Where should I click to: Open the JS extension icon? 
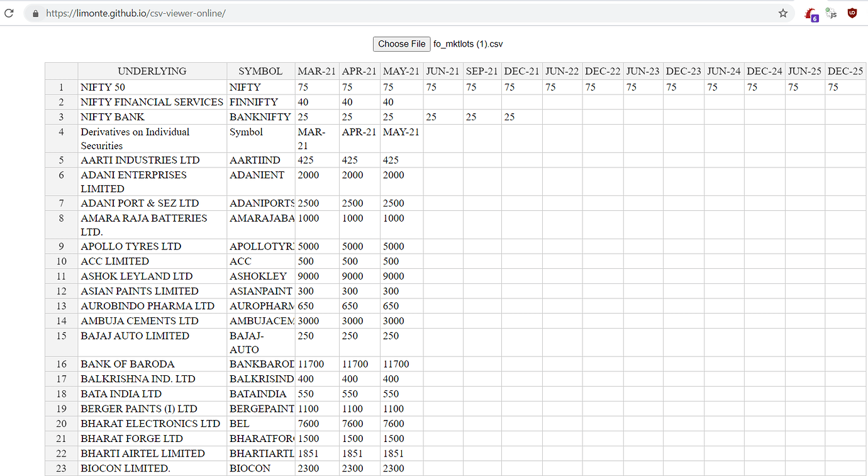(832, 13)
